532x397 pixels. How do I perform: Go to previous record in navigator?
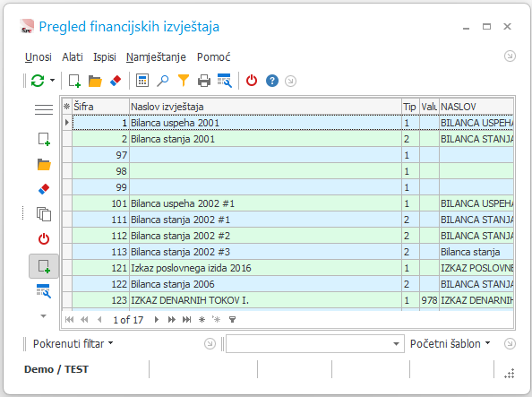(x=99, y=320)
